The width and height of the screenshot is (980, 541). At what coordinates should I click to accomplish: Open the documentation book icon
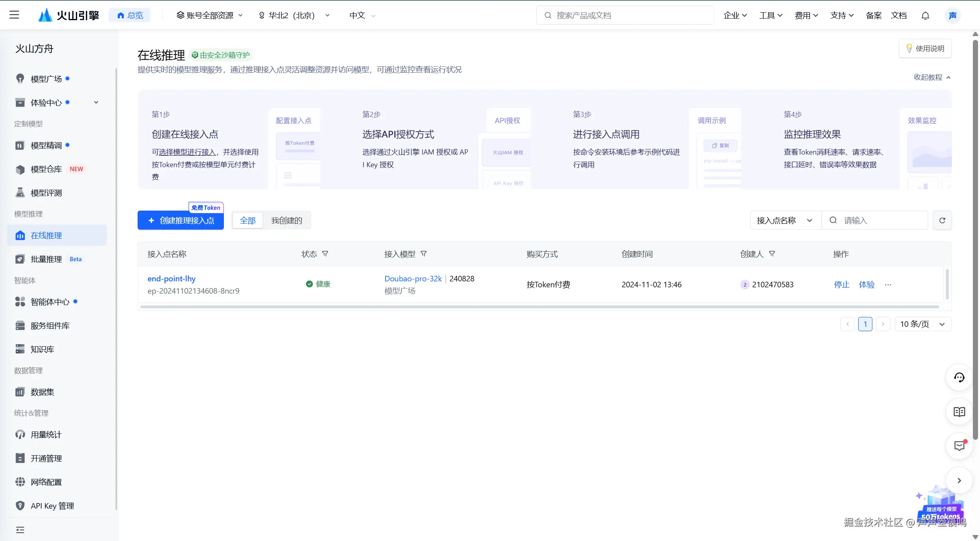(959, 412)
